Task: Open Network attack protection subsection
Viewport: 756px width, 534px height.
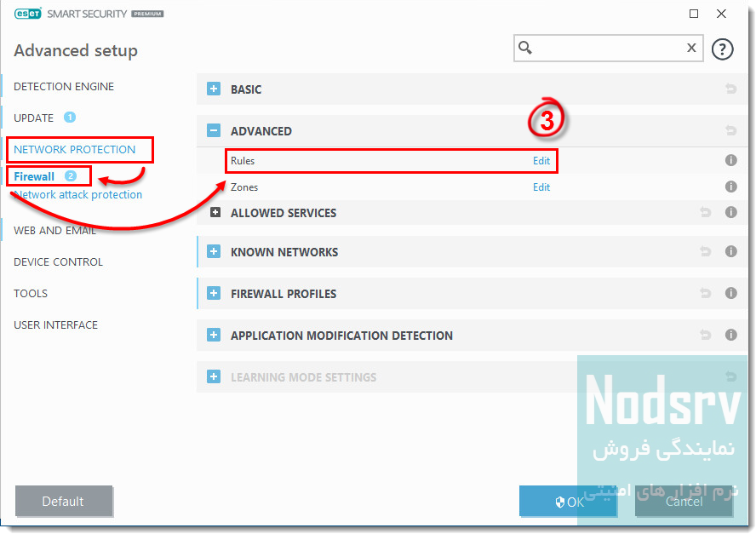Action: click(79, 195)
